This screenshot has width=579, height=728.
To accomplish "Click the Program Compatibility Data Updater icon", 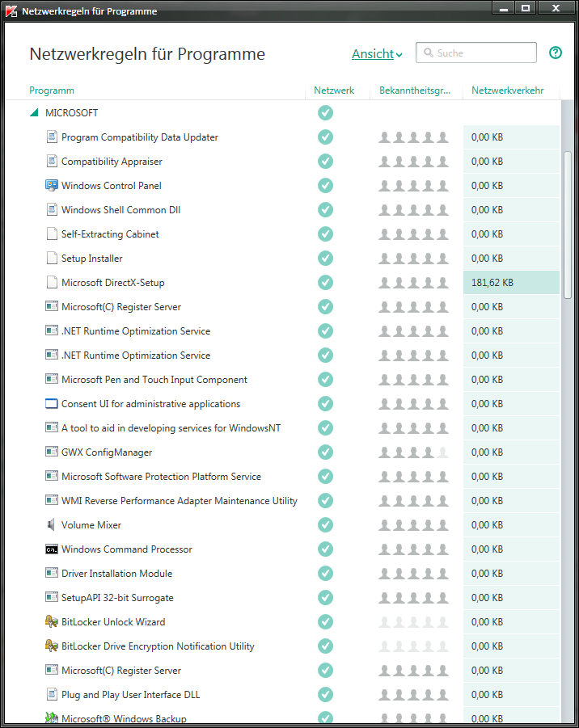I will point(52,137).
